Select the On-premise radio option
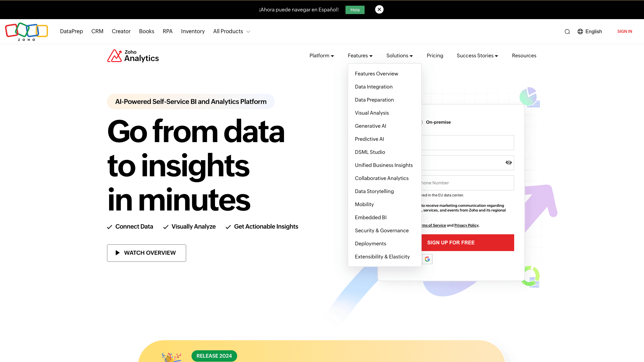This screenshot has height=362, width=644. click(422, 122)
